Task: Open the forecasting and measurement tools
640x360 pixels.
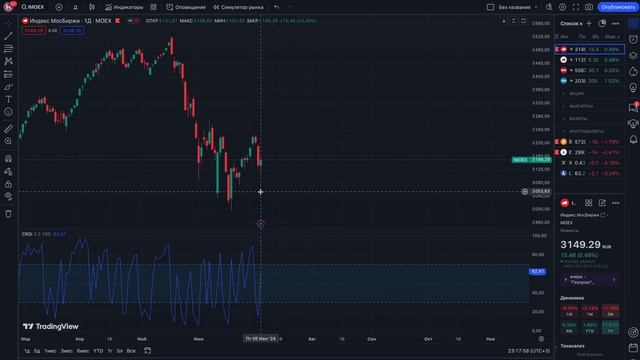Action: coord(8,74)
